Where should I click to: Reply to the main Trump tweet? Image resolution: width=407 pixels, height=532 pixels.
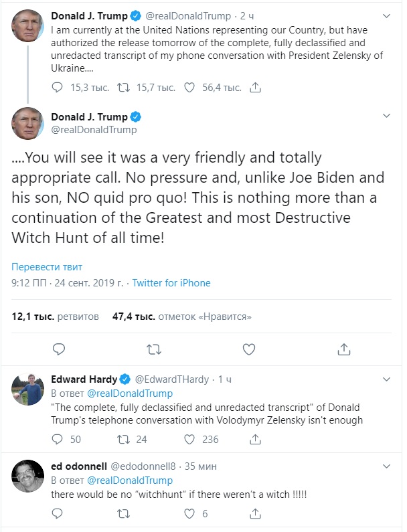click(59, 349)
